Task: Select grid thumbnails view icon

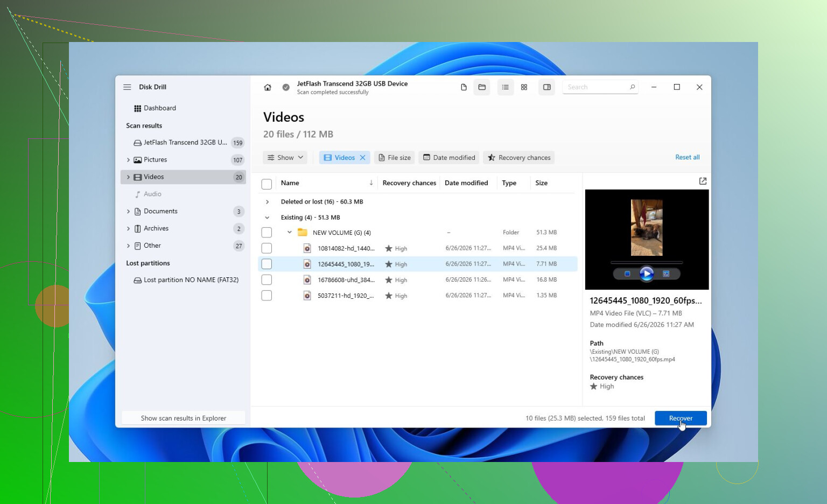Action: click(524, 87)
